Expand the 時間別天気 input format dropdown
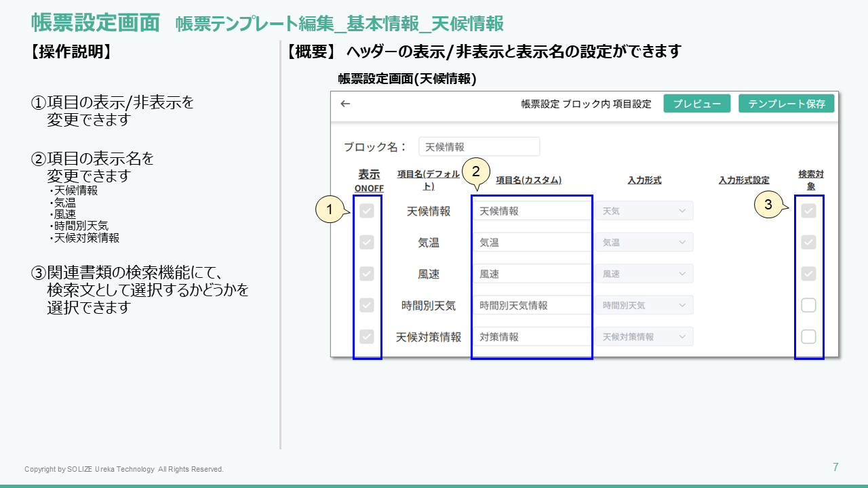 644,305
